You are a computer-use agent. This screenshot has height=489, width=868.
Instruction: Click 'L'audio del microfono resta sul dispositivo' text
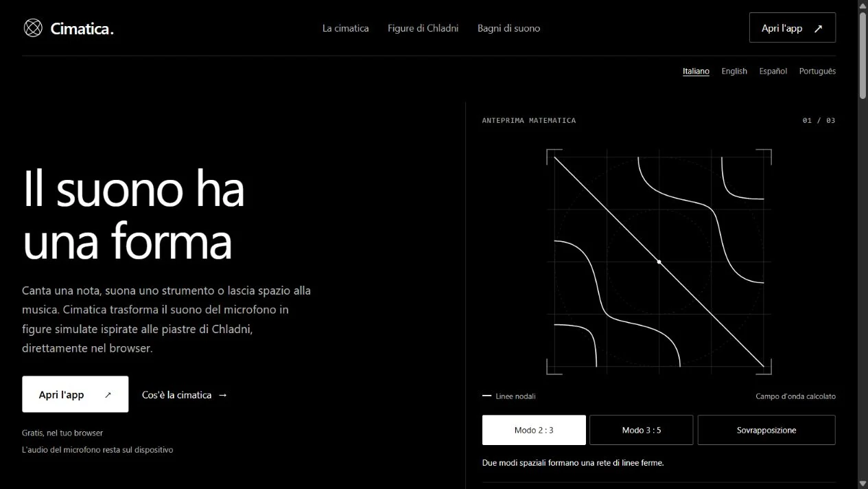pos(97,450)
